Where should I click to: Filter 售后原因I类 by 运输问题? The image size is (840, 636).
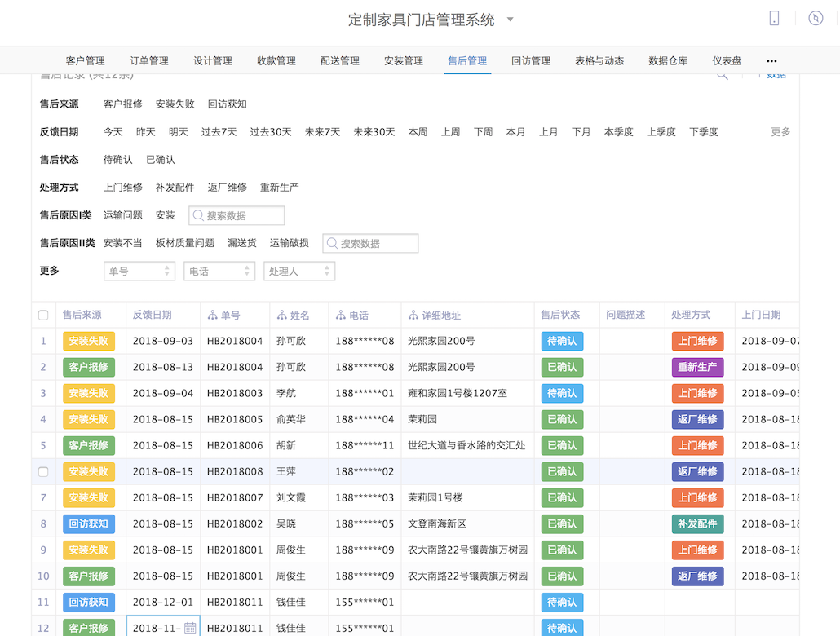click(x=122, y=215)
